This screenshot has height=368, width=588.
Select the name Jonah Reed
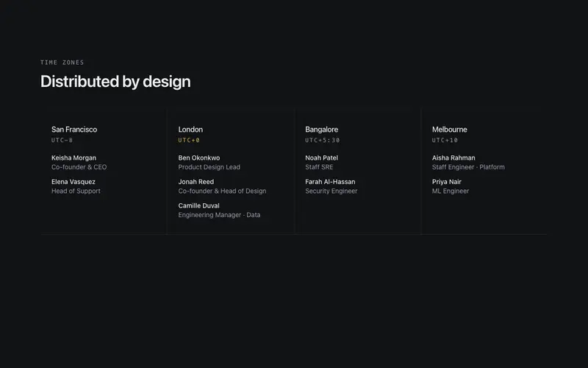[x=196, y=182]
